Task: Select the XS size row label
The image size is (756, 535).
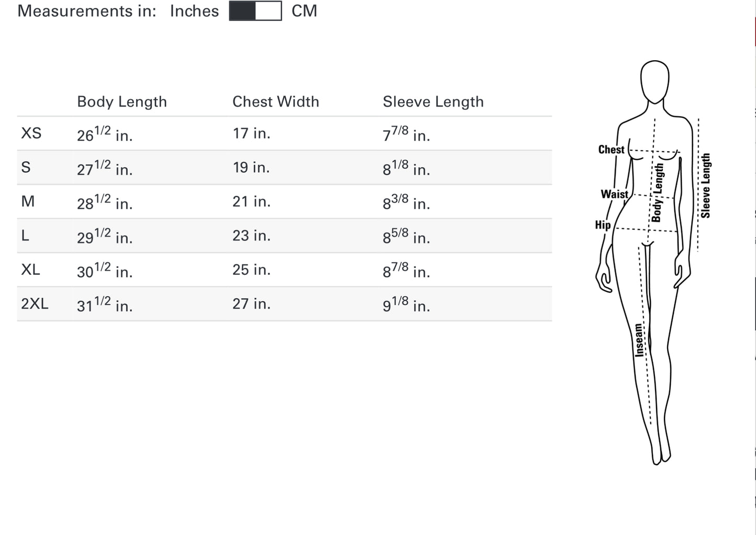Action: pyautogui.click(x=31, y=133)
